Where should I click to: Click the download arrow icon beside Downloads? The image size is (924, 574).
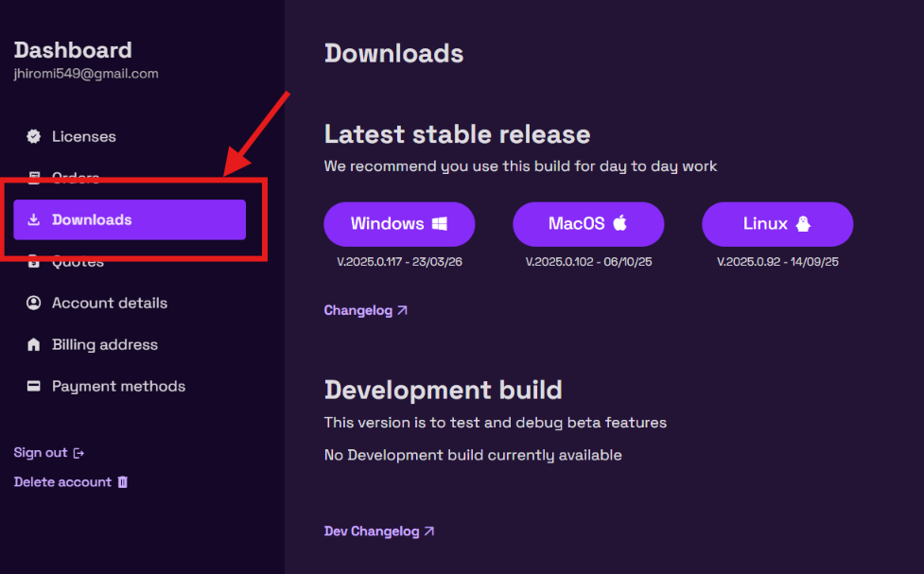(34, 219)
